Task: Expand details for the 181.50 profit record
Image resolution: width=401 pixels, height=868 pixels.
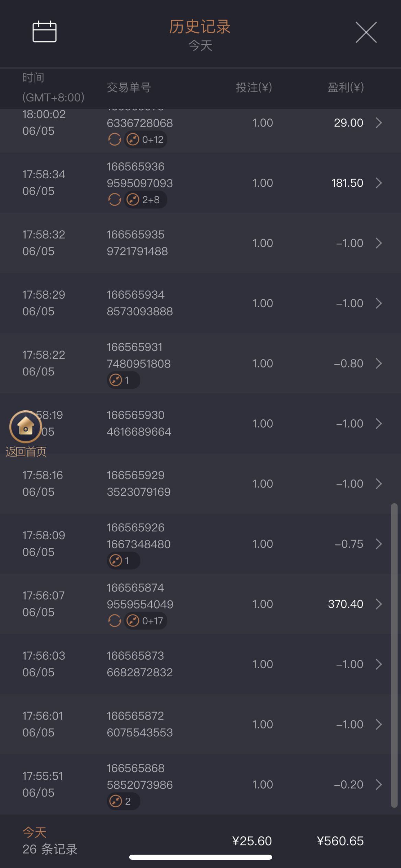Action: [x=379, y=183]
